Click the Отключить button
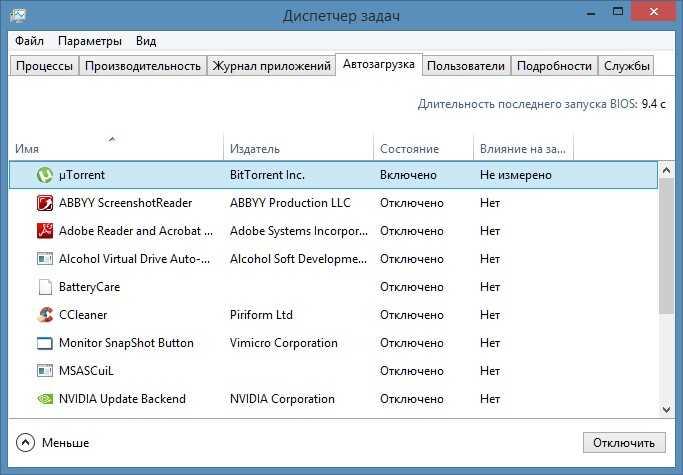The width and height of the screenshot is (683, 475). coord(624,443)
